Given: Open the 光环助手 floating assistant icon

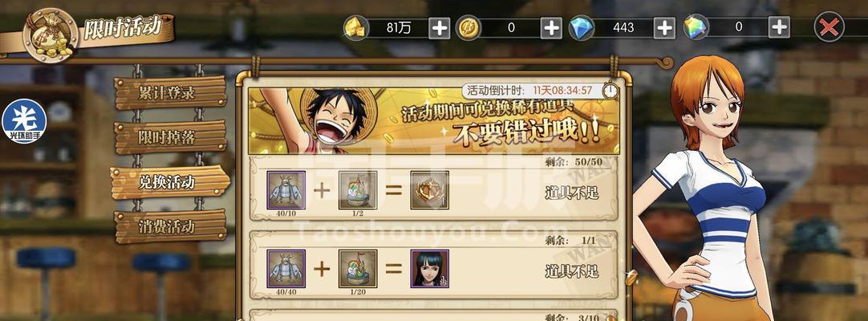Looking at the screenshot, I should click(x=24, y=121).
